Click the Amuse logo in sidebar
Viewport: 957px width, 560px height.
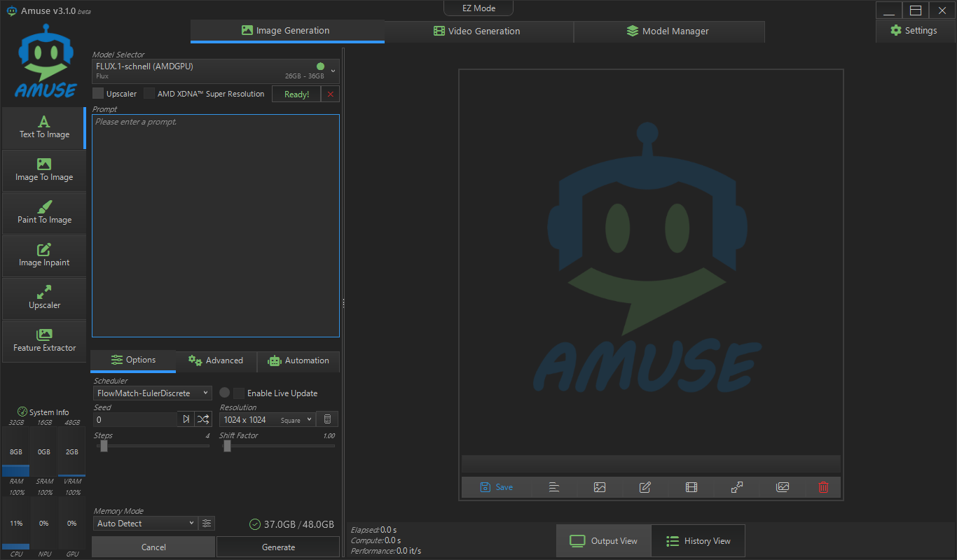45,62
